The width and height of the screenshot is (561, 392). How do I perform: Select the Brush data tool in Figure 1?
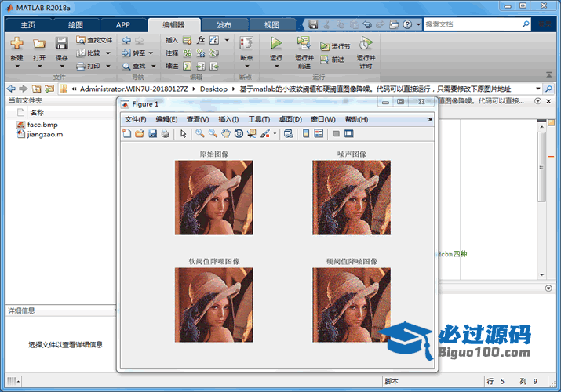point(265,133)
